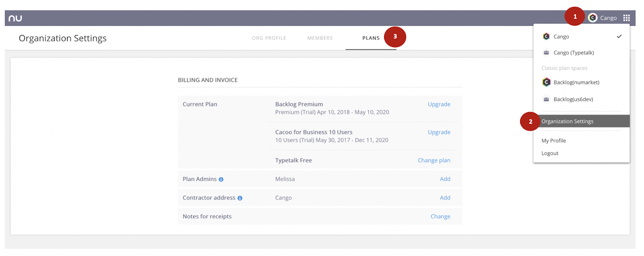Click checkmark beside Cango in menu
Viewport: 644px width, 256px height.
[x=619, y=37]
